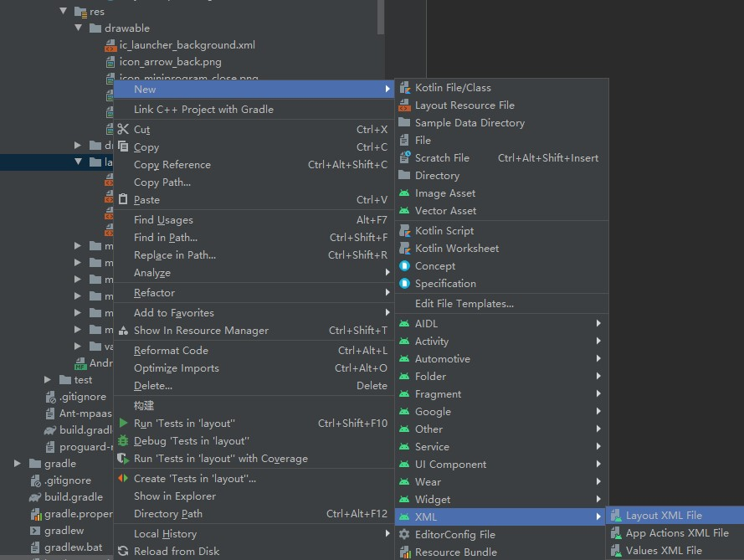The width and height of the screenshot is (744, 560).
Task: Click the Reload from Disk icon
Action: coord(123,551)
